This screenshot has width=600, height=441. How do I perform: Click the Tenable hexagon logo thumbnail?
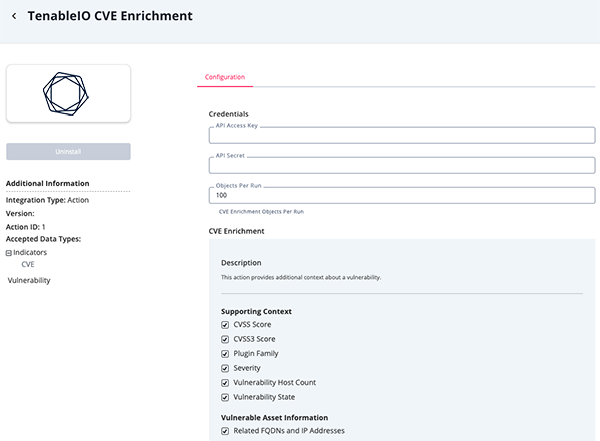tap(68, 93)
